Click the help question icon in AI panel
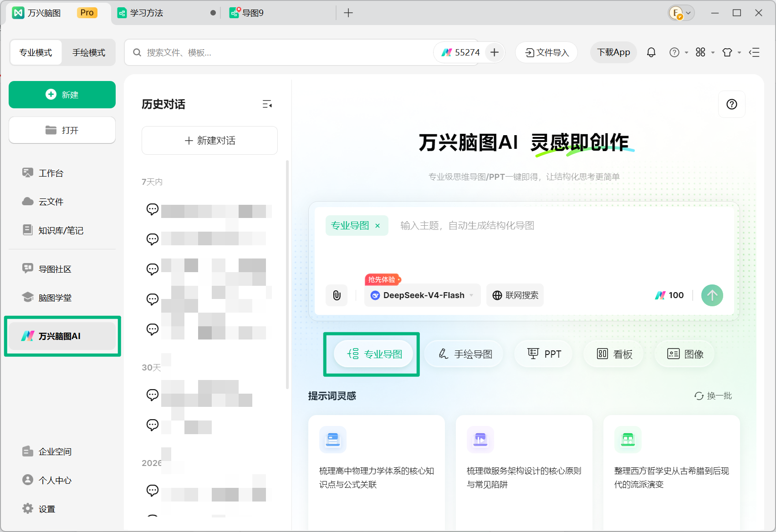The image size is (776, 532). click(732, 104)
